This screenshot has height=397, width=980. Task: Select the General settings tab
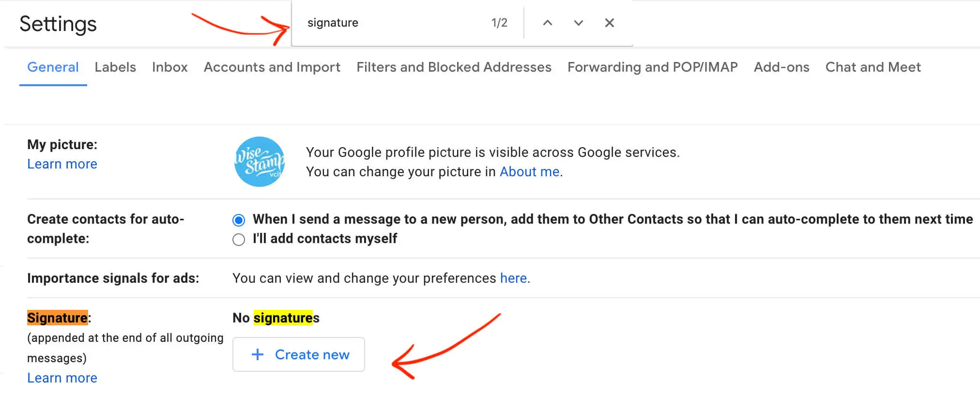coord(53,67)
